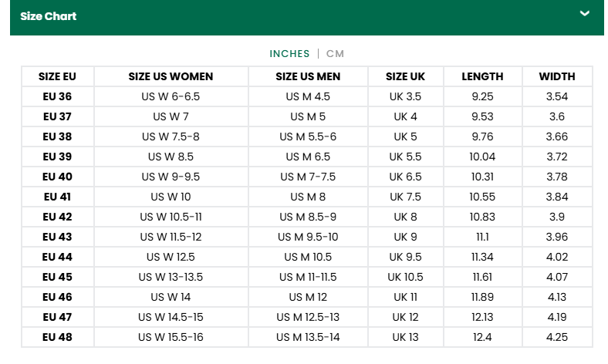608x364 pixels.
Task: Click the 4.25 width value
Action: (x=556, y=337)
